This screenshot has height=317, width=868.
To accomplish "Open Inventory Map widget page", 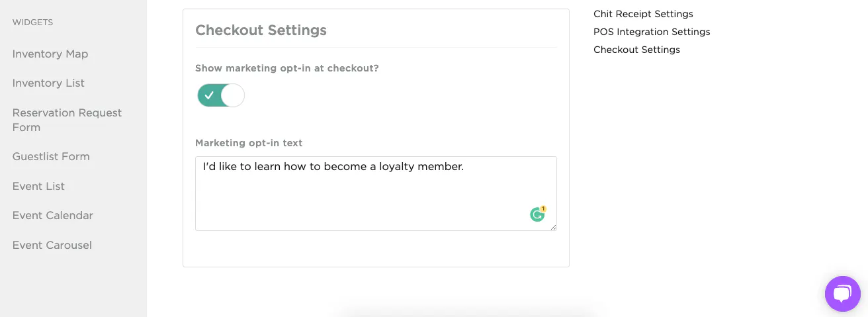I will click(50, 54).
